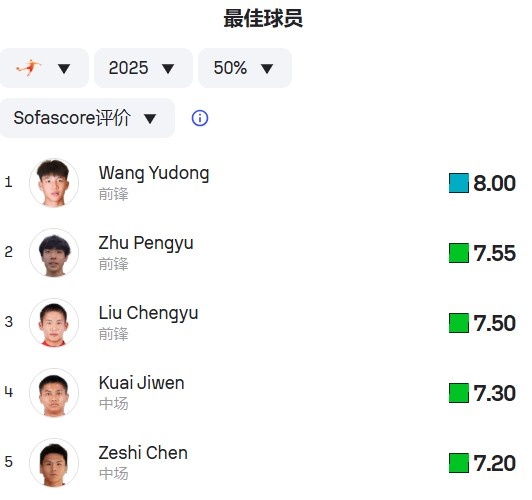Click the 最佳球员 section heading
Viewport: 532px width, 500px height.
263,18
